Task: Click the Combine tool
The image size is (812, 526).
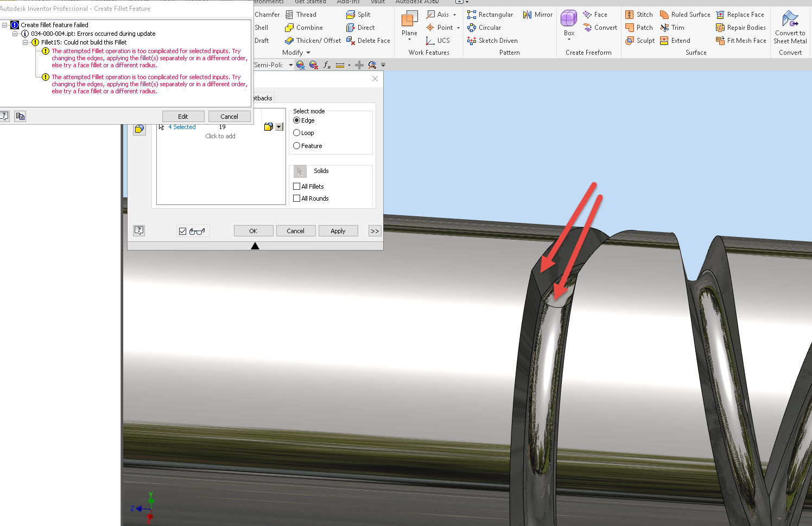Action: click(304, 28)
